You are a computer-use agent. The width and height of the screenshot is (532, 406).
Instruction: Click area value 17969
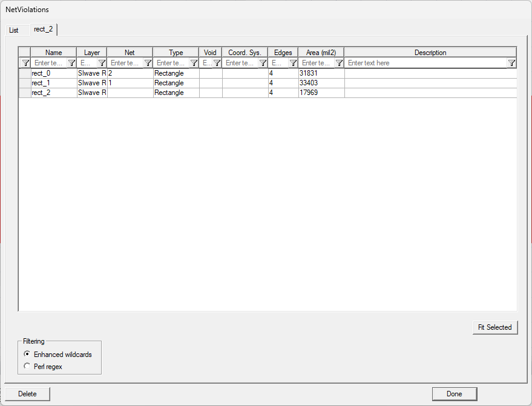pos(321,93)
